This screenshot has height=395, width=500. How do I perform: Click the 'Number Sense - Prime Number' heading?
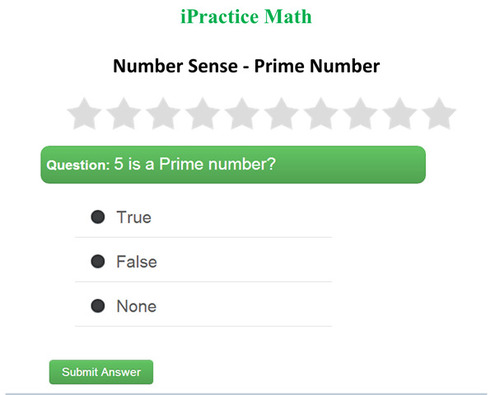[246, 66]
